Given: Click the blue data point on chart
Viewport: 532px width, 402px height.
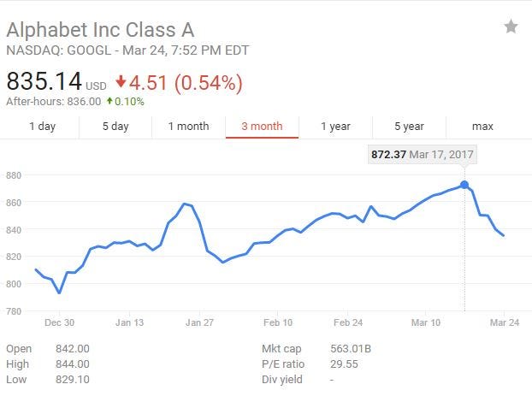Looking at the screenshot, I should pos(464,185).
